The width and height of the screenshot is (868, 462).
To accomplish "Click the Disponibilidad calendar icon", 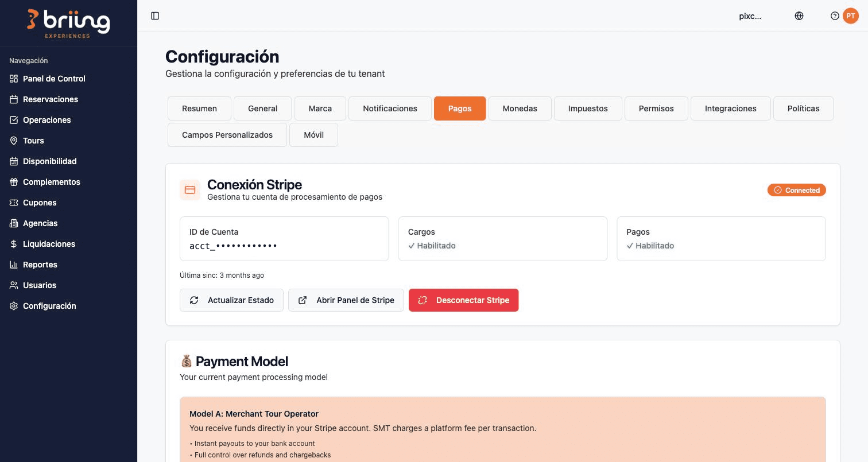I will point(14,161).
